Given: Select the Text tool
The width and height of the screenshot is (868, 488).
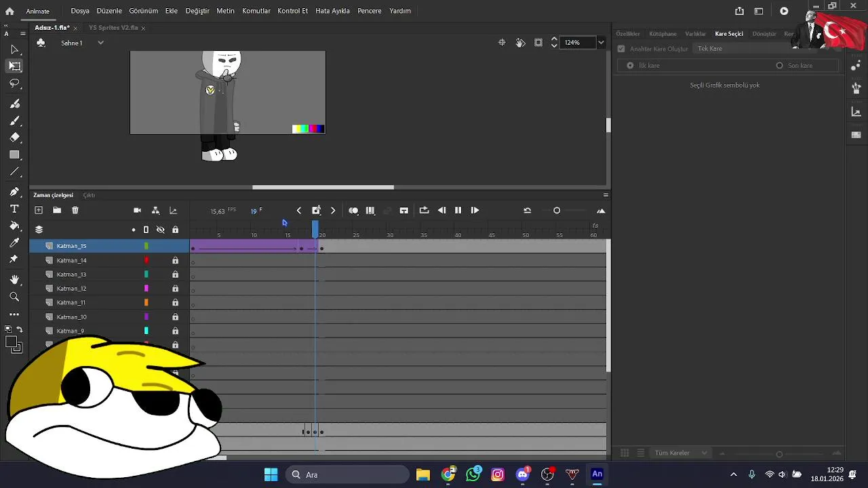Looking at the screenshot, I should (15, 209).
